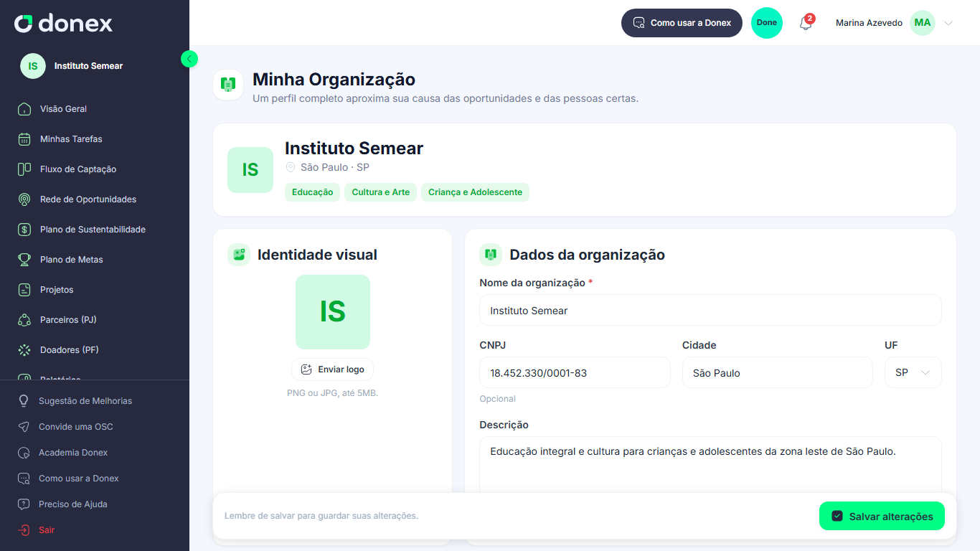The height and width of the screenshot is (551, 980).
Task: Click the Preciso de Ajuda question icon
Action: coord(24,504)
